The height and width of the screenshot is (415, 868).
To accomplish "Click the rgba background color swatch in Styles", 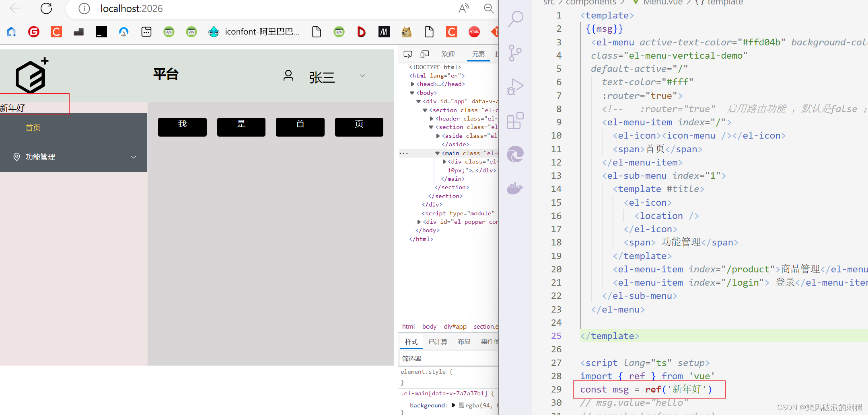I will tap(462, 405).
